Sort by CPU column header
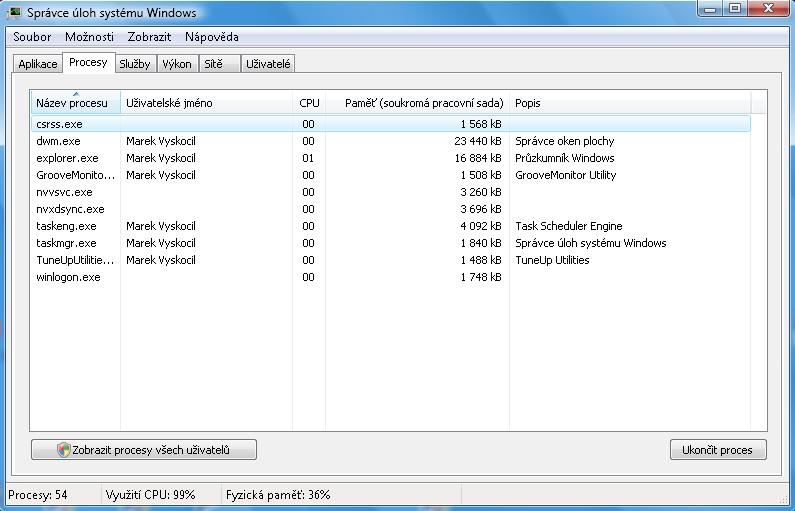 pyautogui.click(x=309, y=103)
